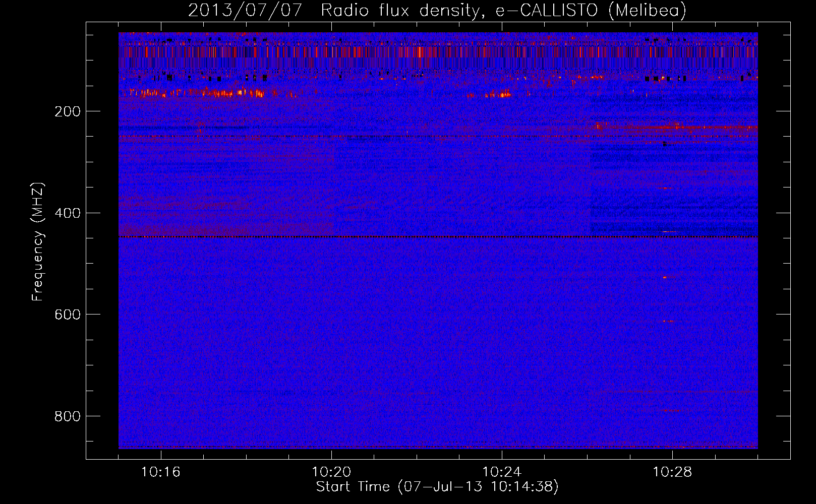
Task: Select the 600 MHz frequency label
Action: (x=68, y=314)
